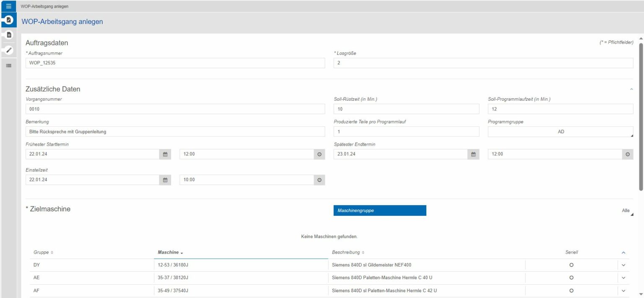644x298 pixels.
Task: Select Seriell radio for machine 12-53 / 36180J
Action: click(571, 265)
